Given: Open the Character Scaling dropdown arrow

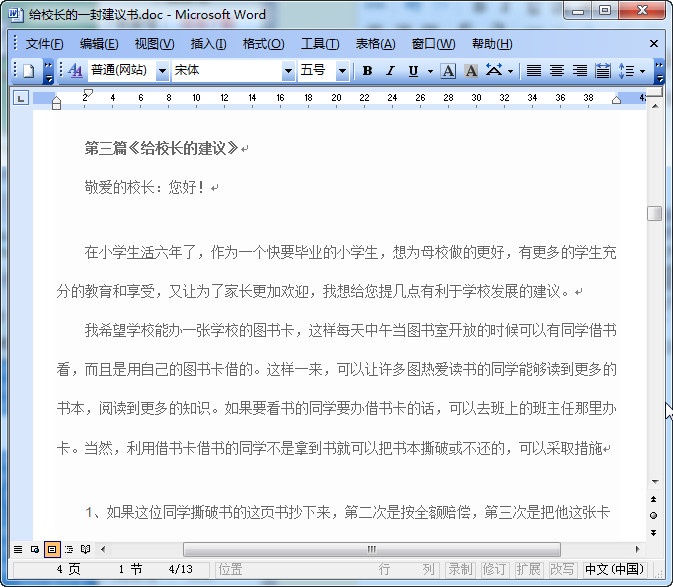Looking at the screenshot, I should [510, 71].
